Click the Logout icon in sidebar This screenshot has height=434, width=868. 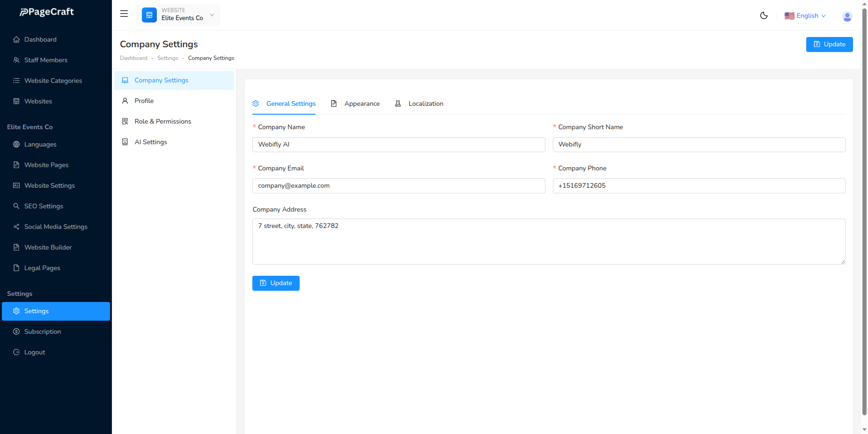(16, 353)
